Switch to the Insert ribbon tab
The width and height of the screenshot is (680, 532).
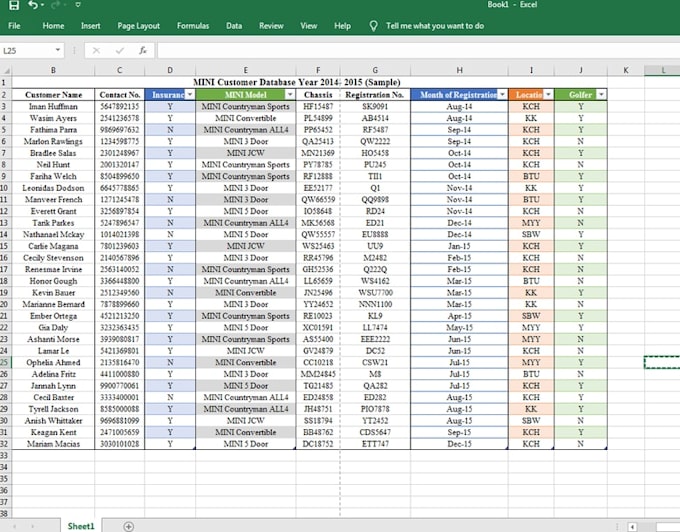(x=91, y=26)
